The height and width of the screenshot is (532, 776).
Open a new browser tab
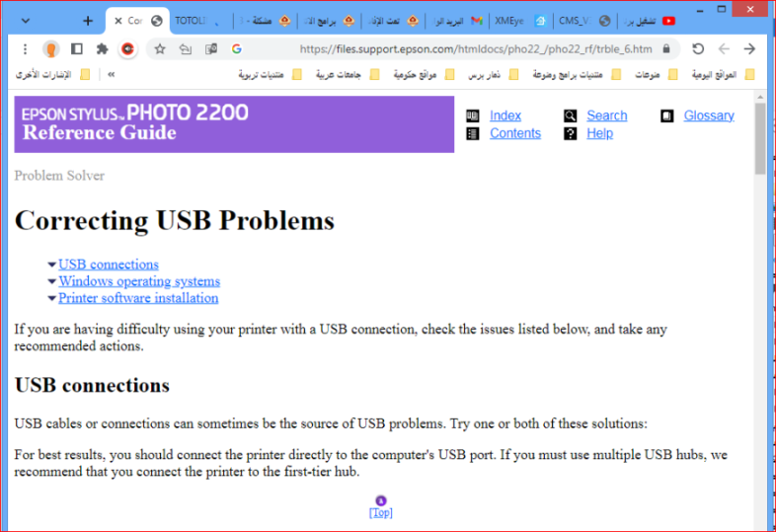pos(88,21)
